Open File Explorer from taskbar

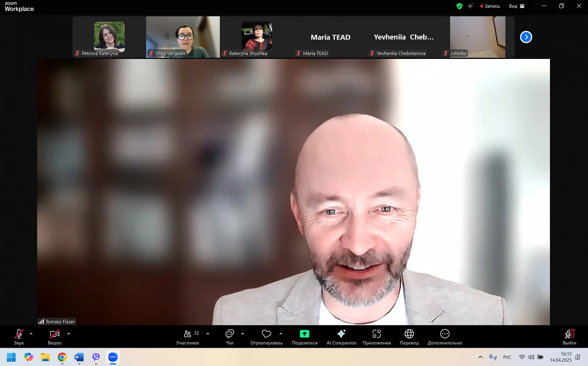coord(45,357)
